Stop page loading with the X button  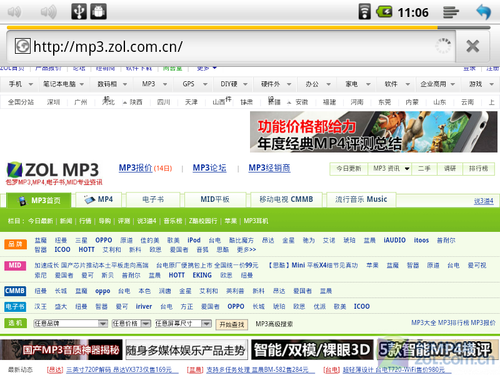point(473,46)
